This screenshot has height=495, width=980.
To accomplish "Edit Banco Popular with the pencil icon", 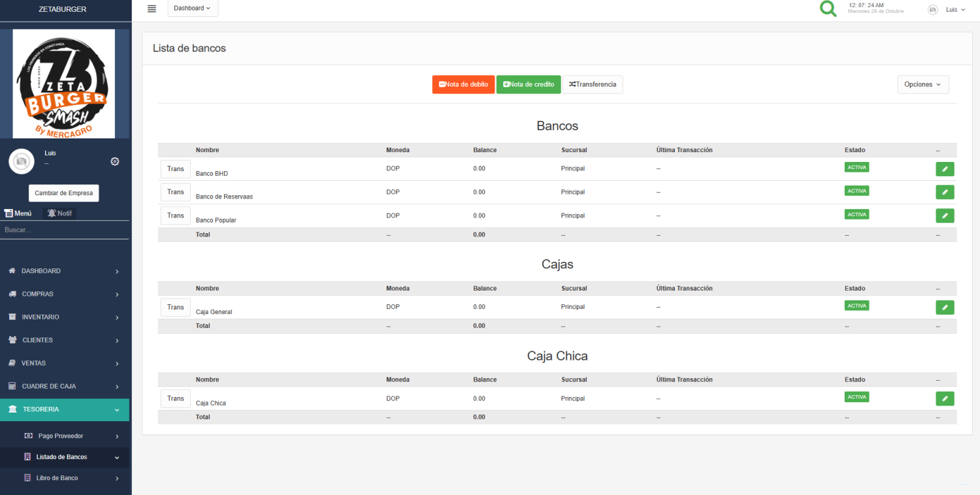I will click(x=945, y=216).
